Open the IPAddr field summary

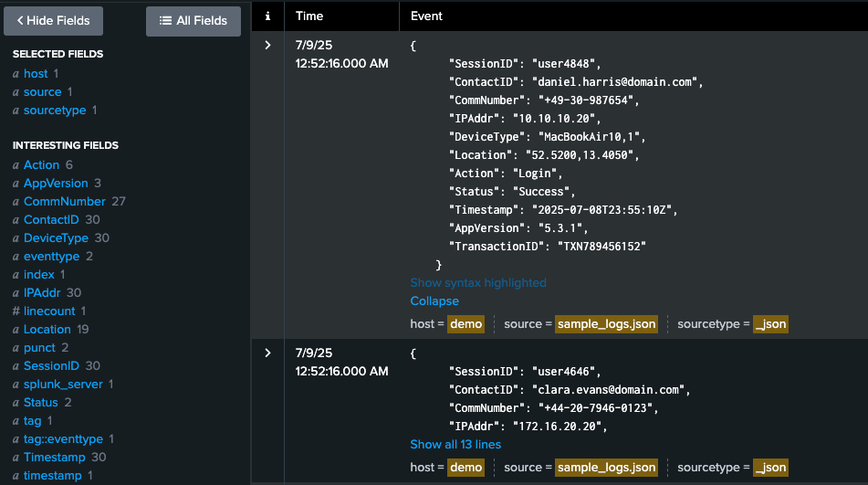pyautogui.click(x=42, y=293)
